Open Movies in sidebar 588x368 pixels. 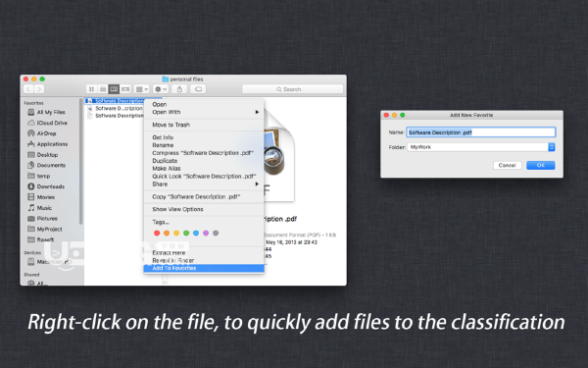46,197
